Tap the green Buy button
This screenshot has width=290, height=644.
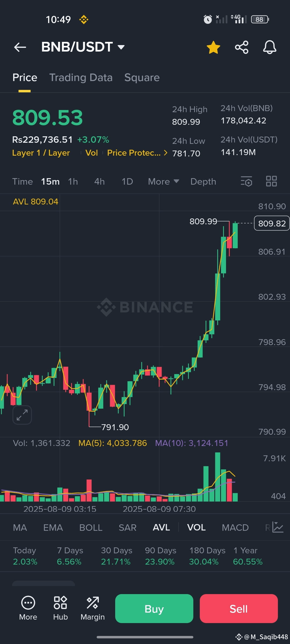pos(154,609)
